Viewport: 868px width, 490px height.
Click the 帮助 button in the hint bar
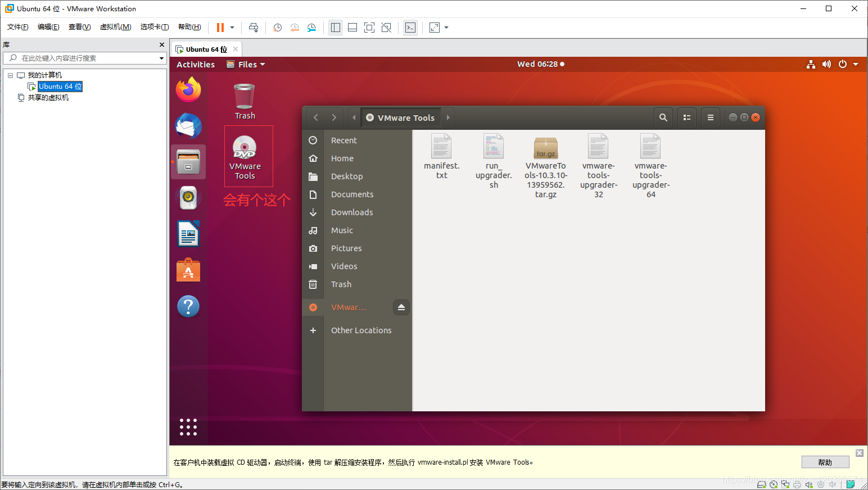point(825,462)
